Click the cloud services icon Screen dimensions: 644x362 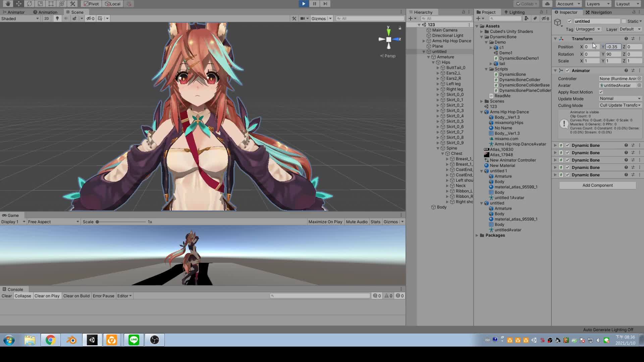[x=547, y=4]
